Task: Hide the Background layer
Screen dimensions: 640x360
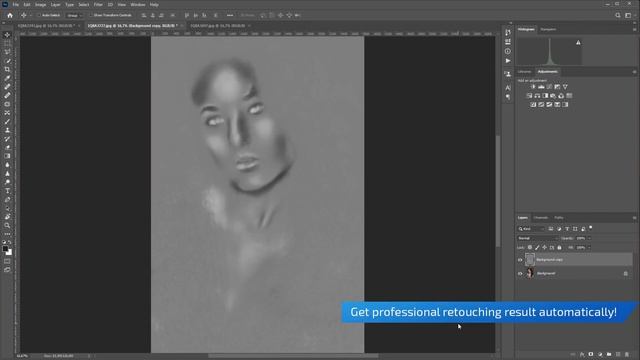Action: (520, 273)
